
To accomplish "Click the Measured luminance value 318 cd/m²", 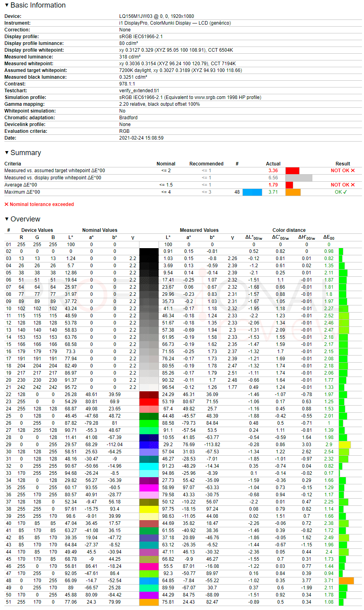I will pyautogui.click(x=130, y=57).
